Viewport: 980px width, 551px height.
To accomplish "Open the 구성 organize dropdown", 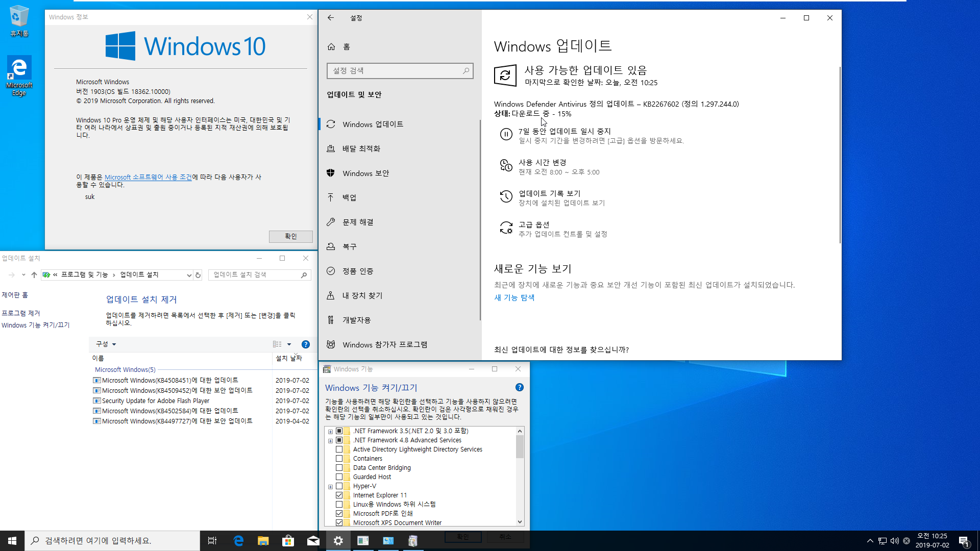I will click(106, 344).
